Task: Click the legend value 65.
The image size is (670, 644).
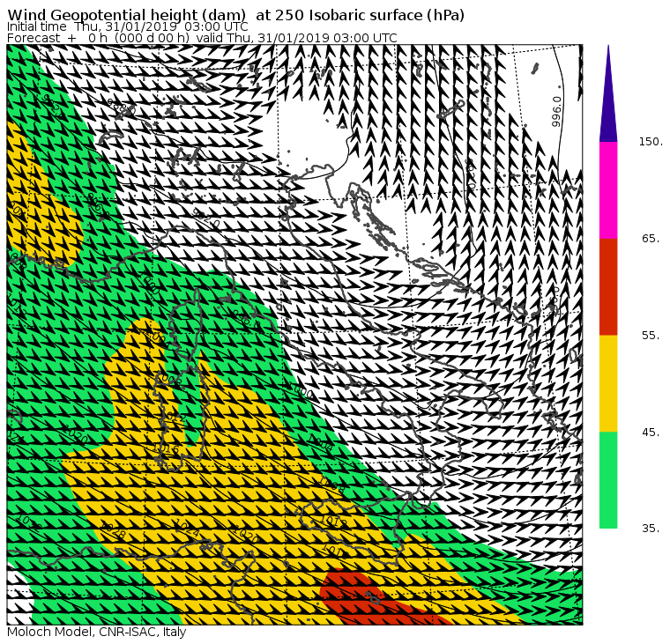Action: coord(651,238)
